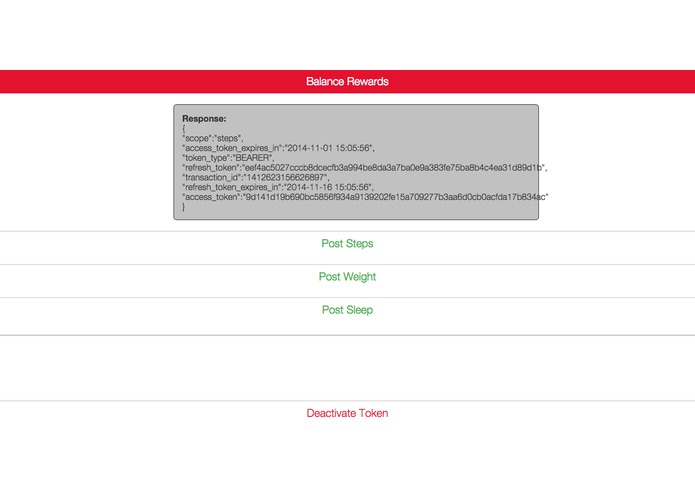This screenshot has height=494, width=695.
Task: Click the "token_type":"BEARER" line
Action: pos(228,158)
